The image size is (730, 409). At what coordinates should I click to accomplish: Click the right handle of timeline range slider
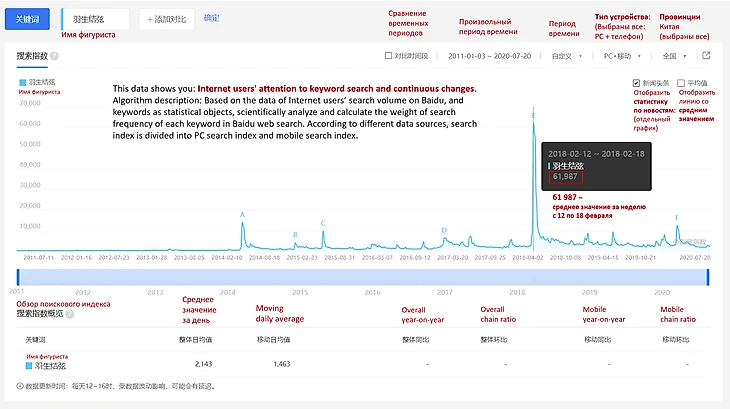coord(712,276)
